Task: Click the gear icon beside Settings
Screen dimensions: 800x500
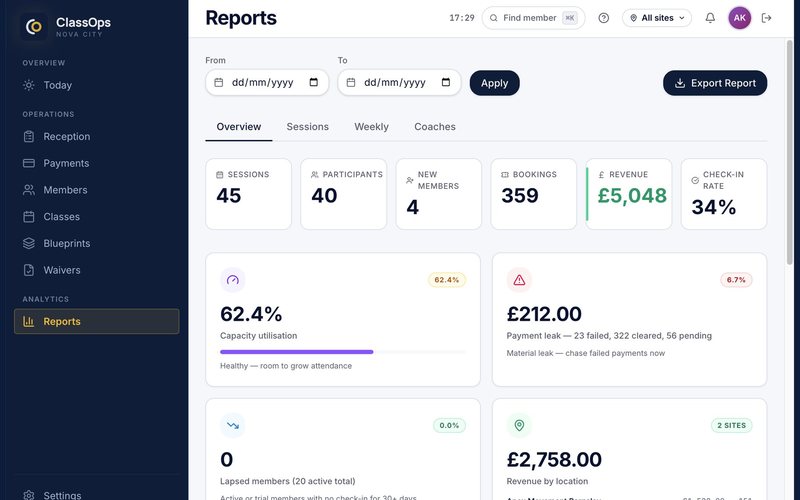Action: point(29,495)
